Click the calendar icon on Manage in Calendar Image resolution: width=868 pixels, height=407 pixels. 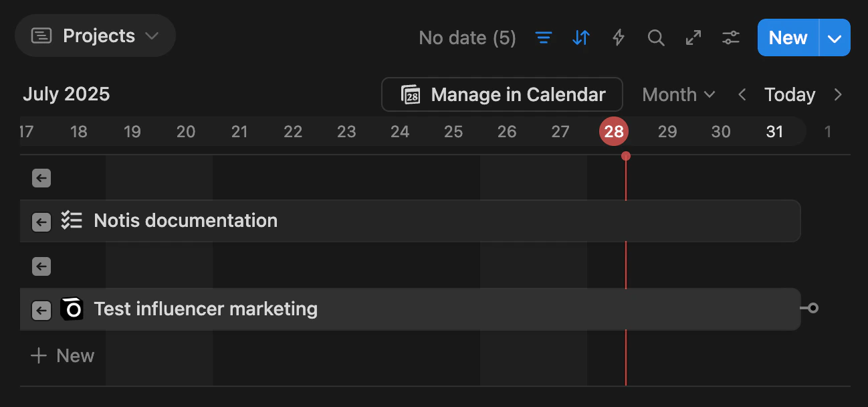[x=410, y=94]
